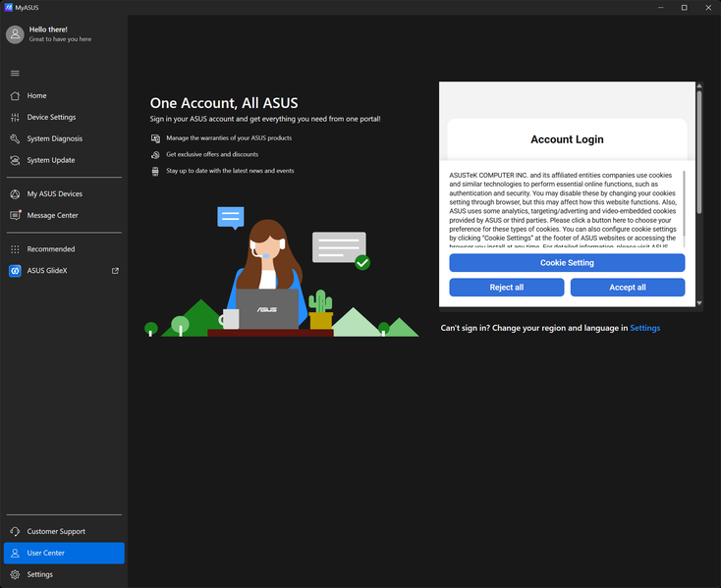721x588 pixels.
Task: Open the Message Center icon
Action: click(x=15, y=215)
